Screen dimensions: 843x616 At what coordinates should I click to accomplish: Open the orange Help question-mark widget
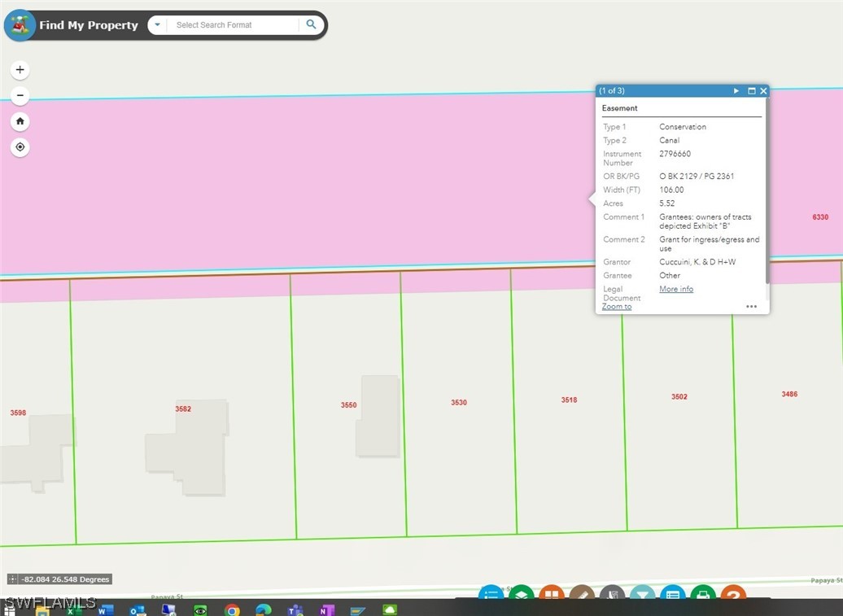click(733, 594)
